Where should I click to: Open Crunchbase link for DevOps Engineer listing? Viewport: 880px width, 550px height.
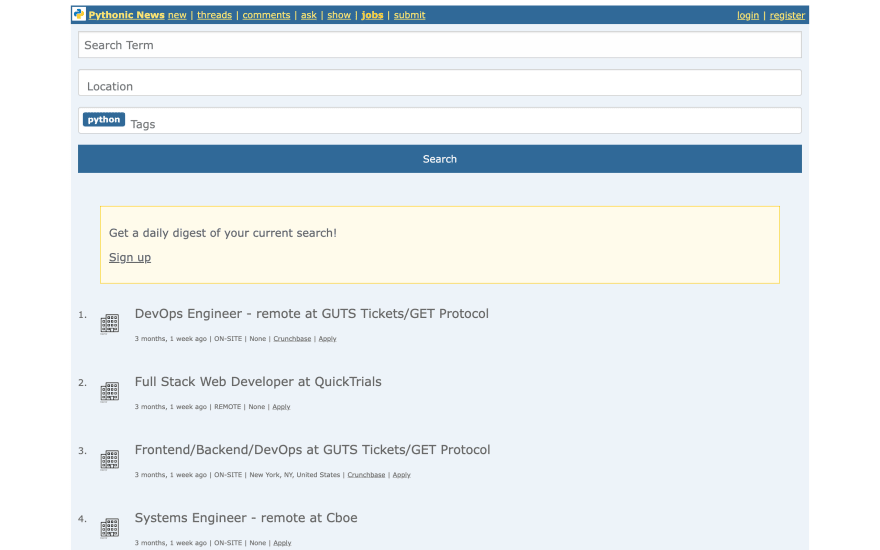(292, 338)
